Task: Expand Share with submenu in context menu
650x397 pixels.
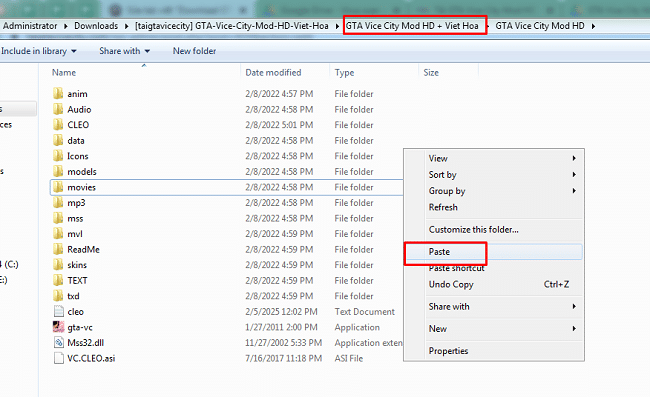Action: pos(574,306)
